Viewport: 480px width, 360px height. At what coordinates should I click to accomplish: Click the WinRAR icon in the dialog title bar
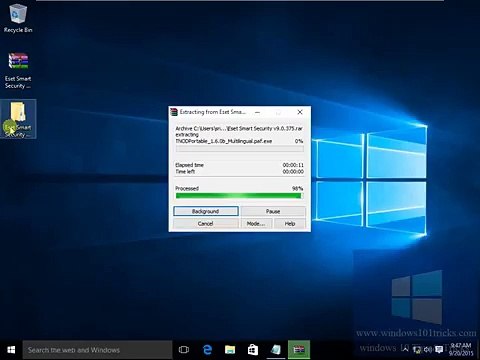[174, 112]
